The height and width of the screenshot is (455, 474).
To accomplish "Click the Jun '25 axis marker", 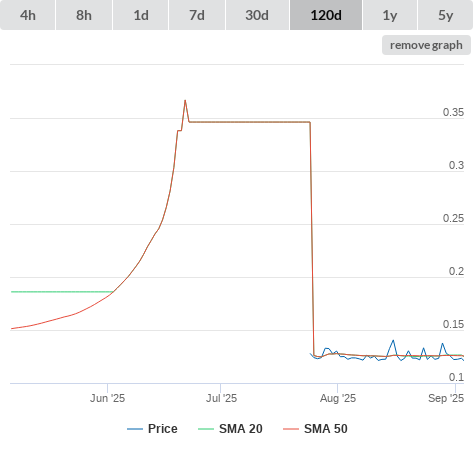I will point(107,398).
